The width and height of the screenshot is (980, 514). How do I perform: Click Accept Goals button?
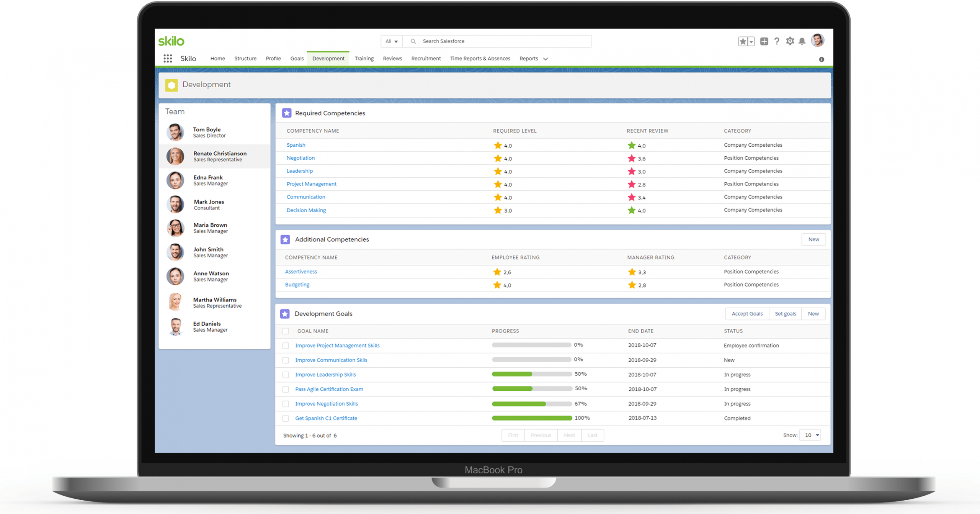[745, 314]
